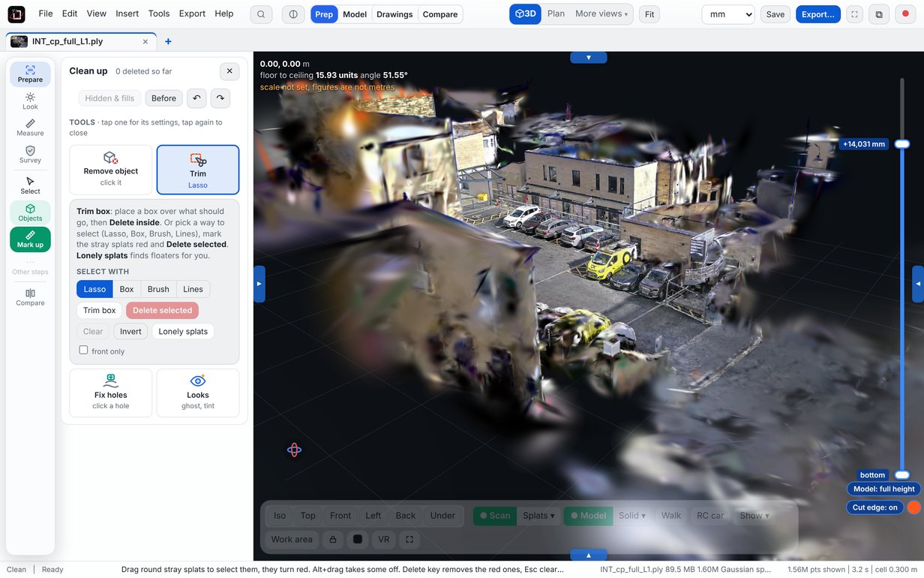Open the Fix holes tool card
This screenshot has width=924, height=578.
tap(110, 393)
